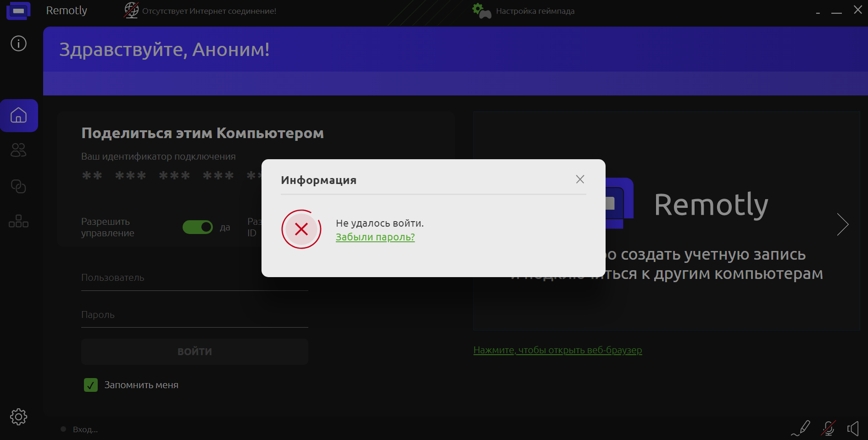Screen dimensions: 868x440
Task: Toggle the allow control switch
Action: click(198, 227)
